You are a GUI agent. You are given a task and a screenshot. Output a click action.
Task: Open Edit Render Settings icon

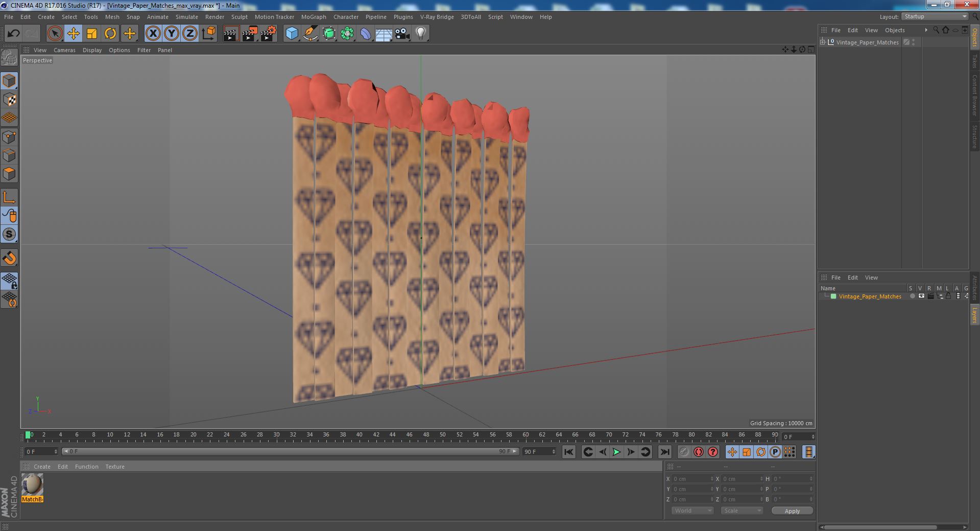click(x=268, y=34)
